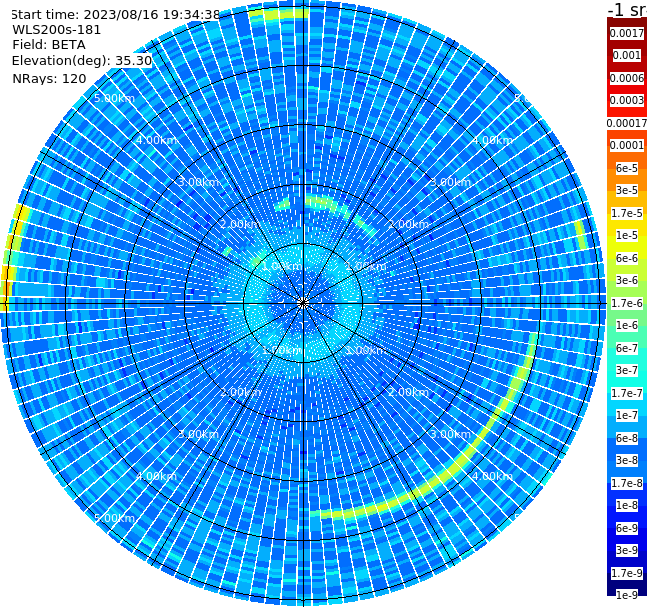Click the 1e-6 colorbar label
647x607 pixels.
[627, 325]
